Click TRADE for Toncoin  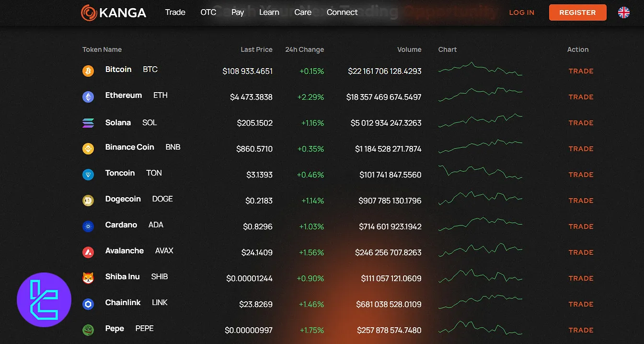[x=581, y=175]
